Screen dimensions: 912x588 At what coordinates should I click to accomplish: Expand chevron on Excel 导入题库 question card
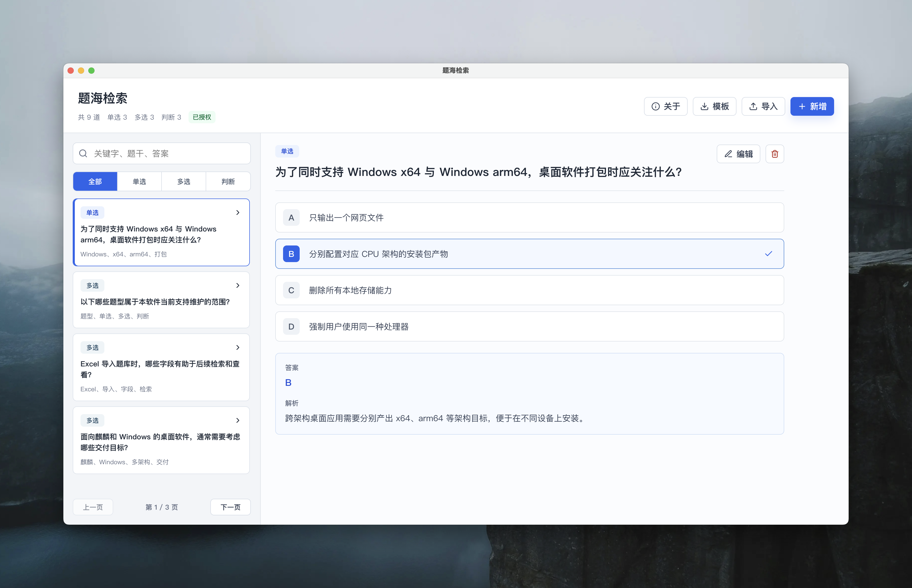tap(238, 347)
